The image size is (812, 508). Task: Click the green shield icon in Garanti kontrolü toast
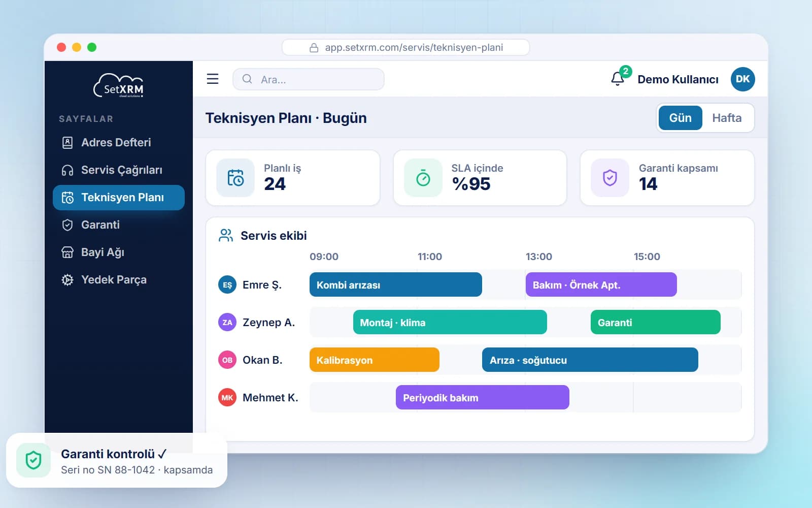coord(33,460)
